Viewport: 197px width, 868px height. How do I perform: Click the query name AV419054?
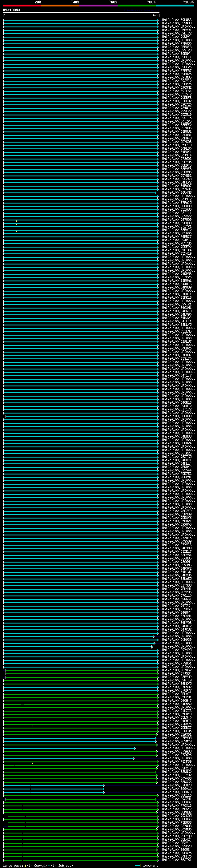[x=11, y=10]
